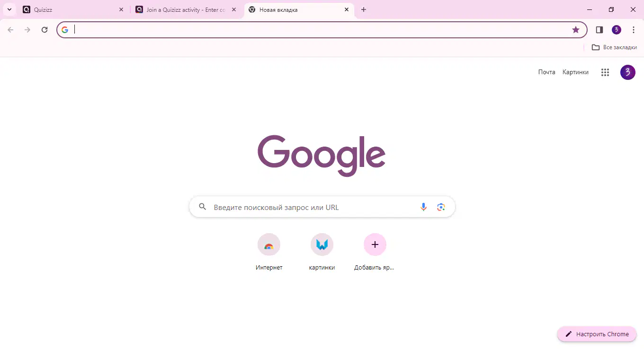The image size is (644, 349).
Task: Open the tab search dropdown arrow
Action: 9,9
